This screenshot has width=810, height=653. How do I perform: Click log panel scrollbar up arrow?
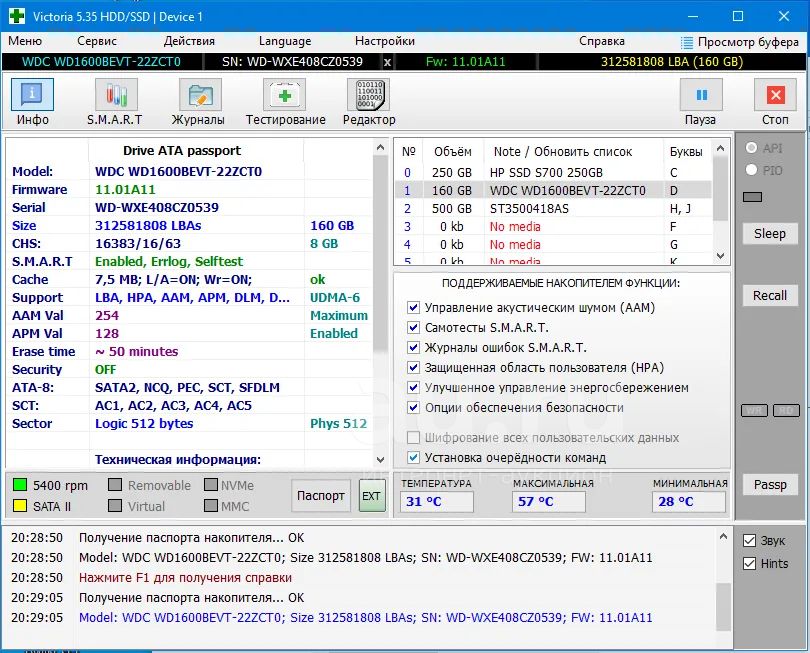pos(724,537)
